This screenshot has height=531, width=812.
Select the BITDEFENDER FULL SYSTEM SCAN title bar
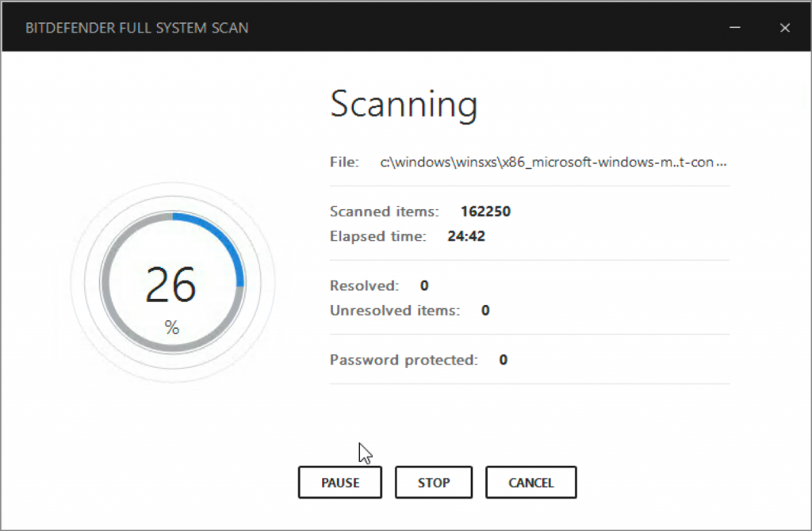(x=137, y=27)
